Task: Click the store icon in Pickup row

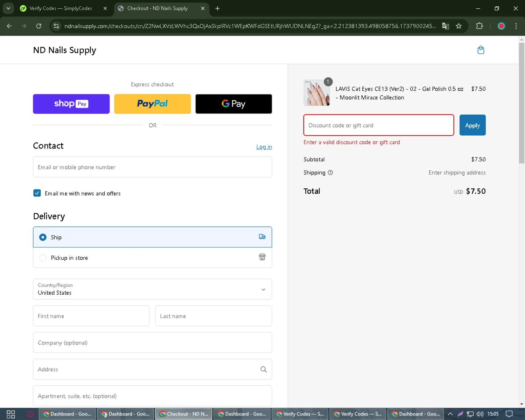Action: (x=262, y=257)
